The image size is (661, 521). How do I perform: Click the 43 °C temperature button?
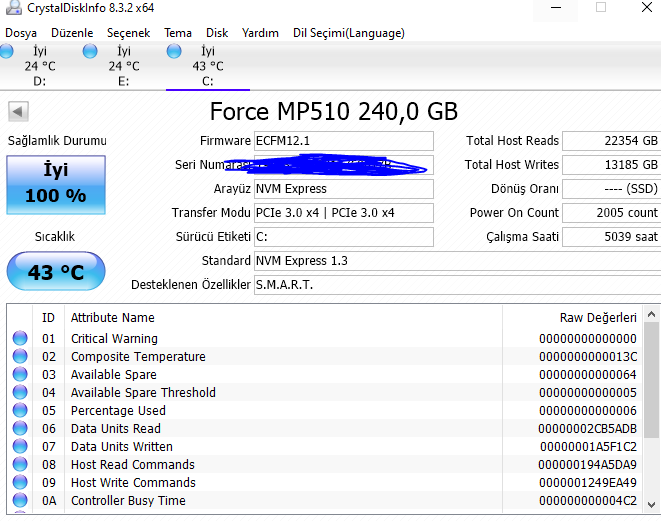56,271
